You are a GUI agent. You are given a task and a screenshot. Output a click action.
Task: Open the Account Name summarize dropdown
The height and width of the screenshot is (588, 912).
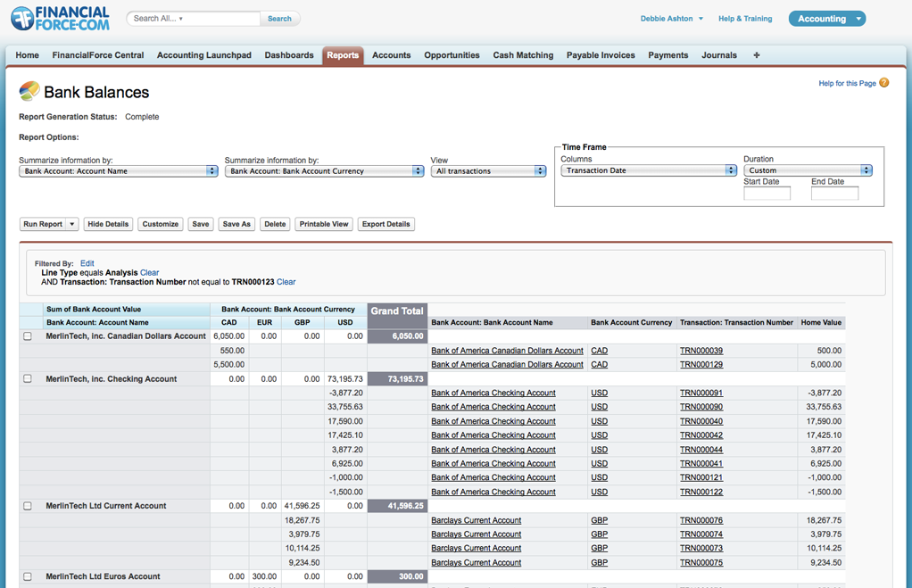tap(118, 171)
